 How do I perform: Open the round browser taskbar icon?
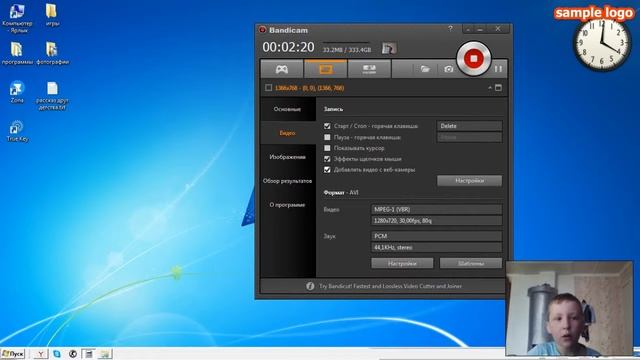[73, 354]
